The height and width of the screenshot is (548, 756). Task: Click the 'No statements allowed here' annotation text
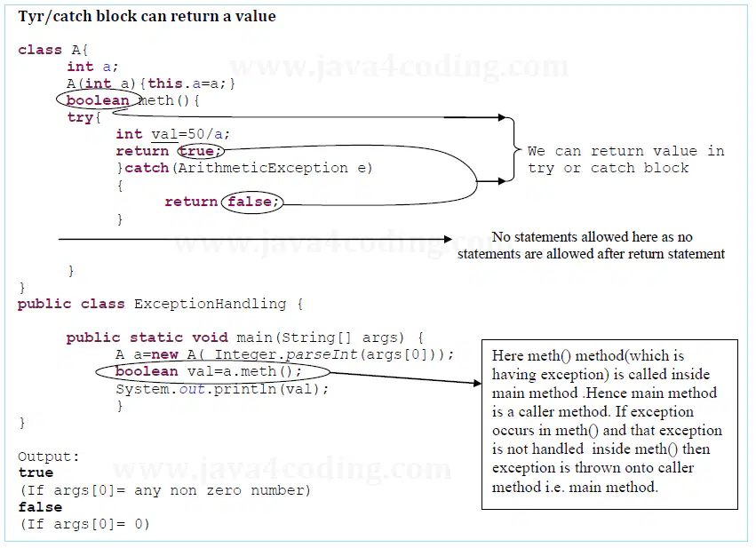[591, 245]
